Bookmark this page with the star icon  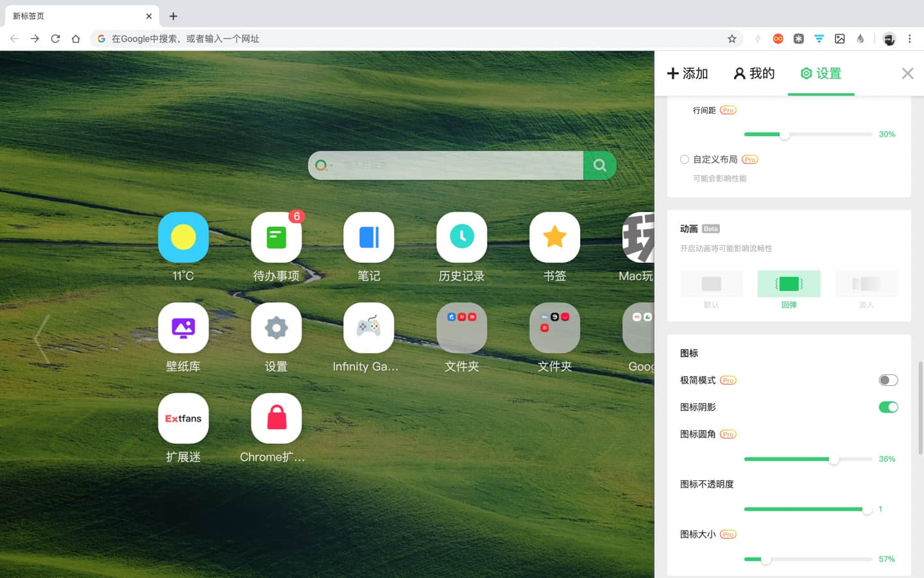pos(732,39)
